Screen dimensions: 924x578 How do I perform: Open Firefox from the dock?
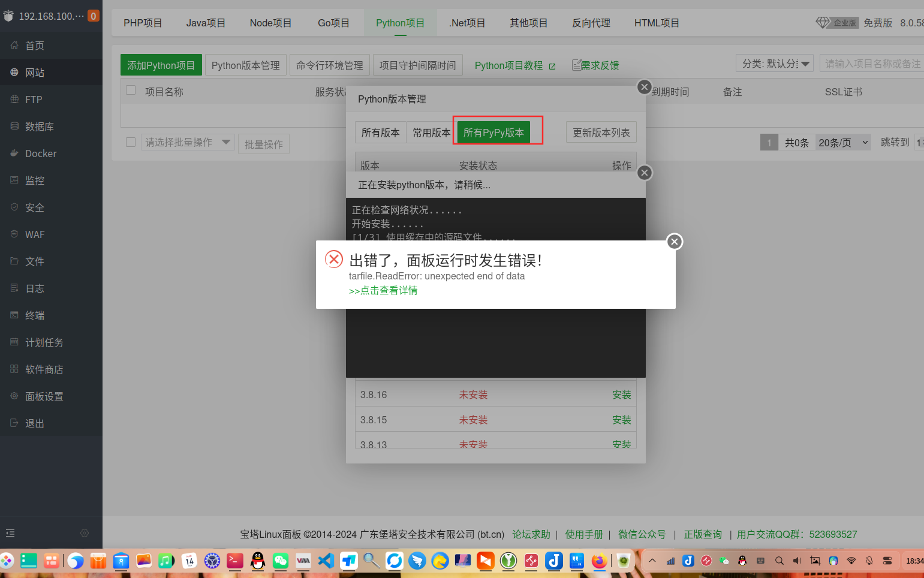599,561
